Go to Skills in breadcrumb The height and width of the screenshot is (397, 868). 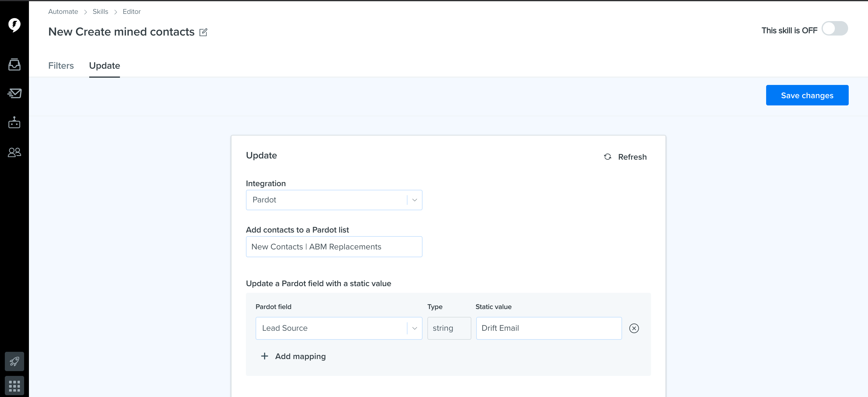click(x=100, y=12)
